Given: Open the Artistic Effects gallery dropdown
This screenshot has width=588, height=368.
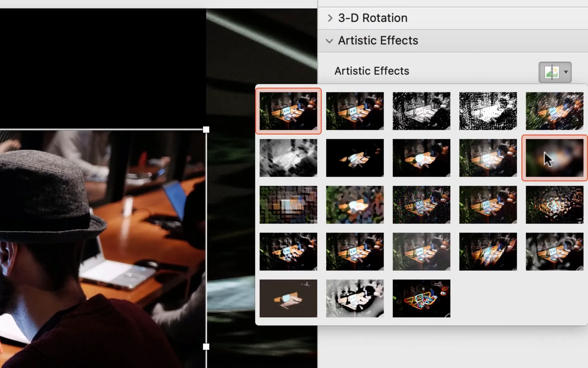Looking at the screenshot, I should click(554, 72).
